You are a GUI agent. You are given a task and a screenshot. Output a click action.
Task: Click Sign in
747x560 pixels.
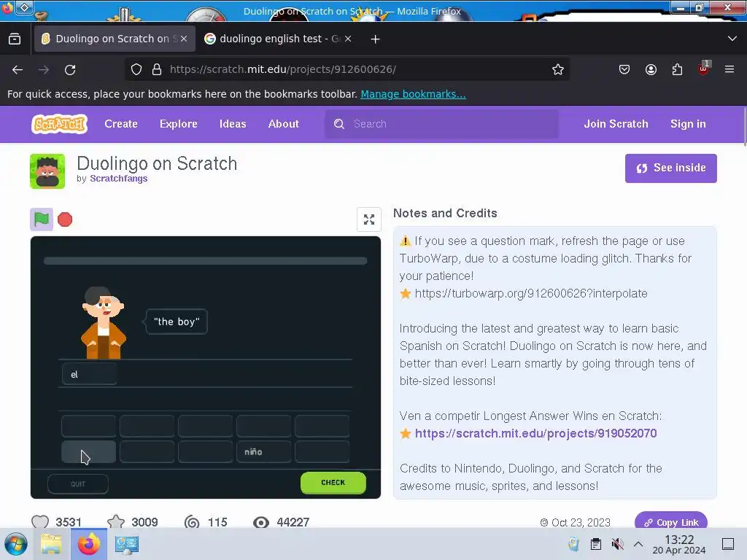click(688, 124)
